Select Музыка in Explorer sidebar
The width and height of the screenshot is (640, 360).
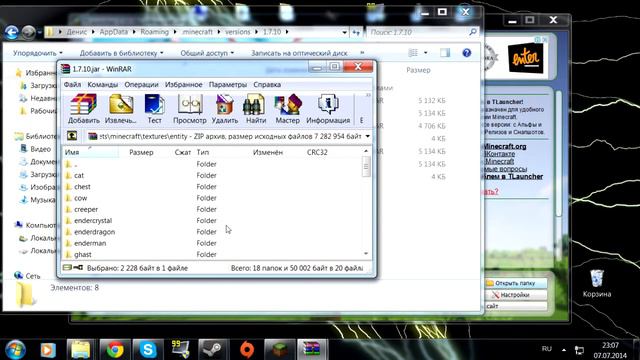[x=38, y=200]
